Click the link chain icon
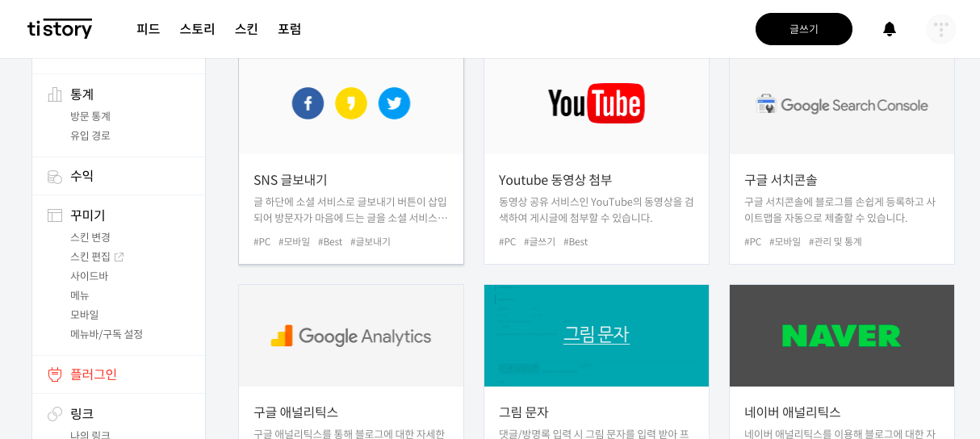The width and height of the screenshot is (980, 439). click(55, 414)
